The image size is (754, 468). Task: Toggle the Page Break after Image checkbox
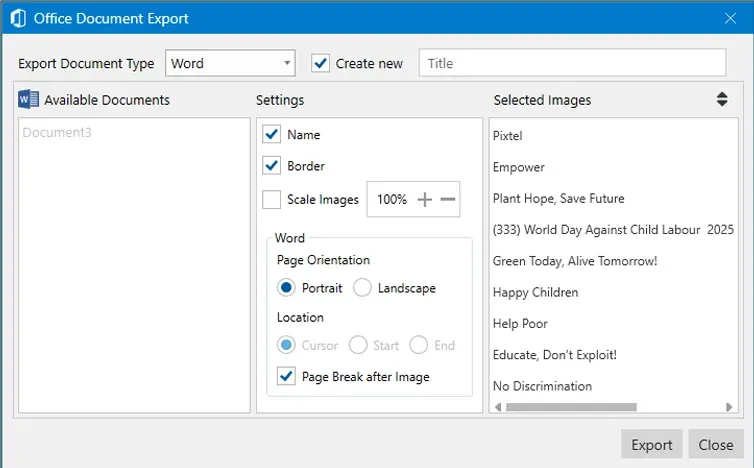286,376
